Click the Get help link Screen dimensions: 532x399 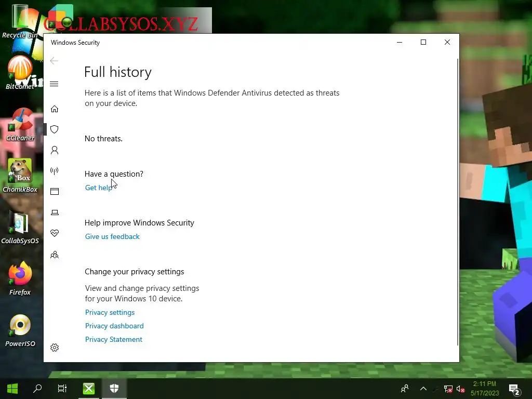point(98,188)
